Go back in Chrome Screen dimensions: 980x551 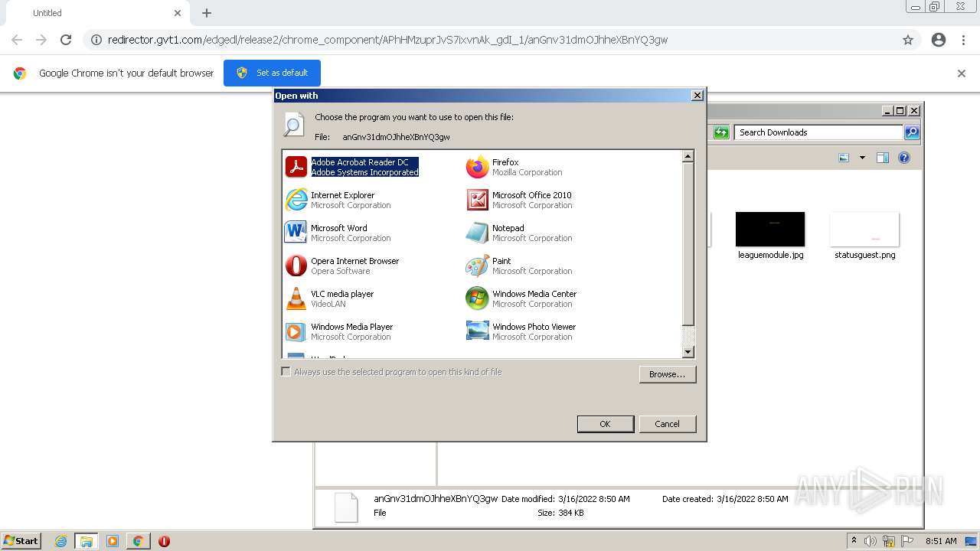pyautogui.click(x=17, y=40)
